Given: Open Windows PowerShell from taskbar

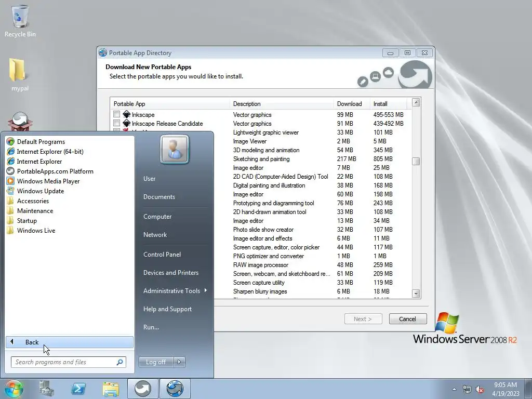Looking at the screenshot, I should click(x=78, y=389).
